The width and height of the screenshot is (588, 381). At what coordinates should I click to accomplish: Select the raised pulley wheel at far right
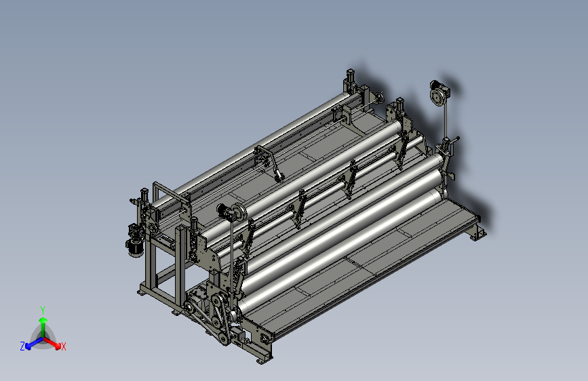[437, 97]
